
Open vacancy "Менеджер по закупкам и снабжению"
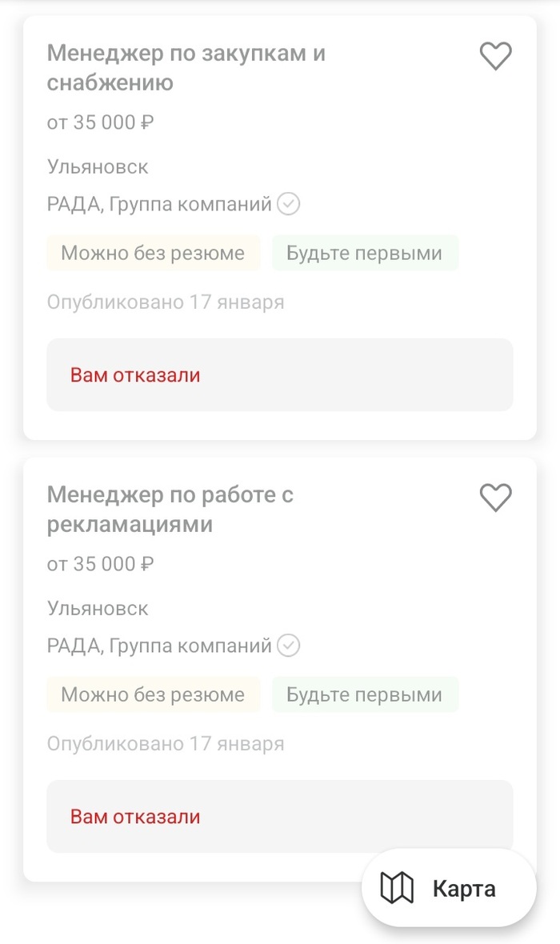[186, 68]
